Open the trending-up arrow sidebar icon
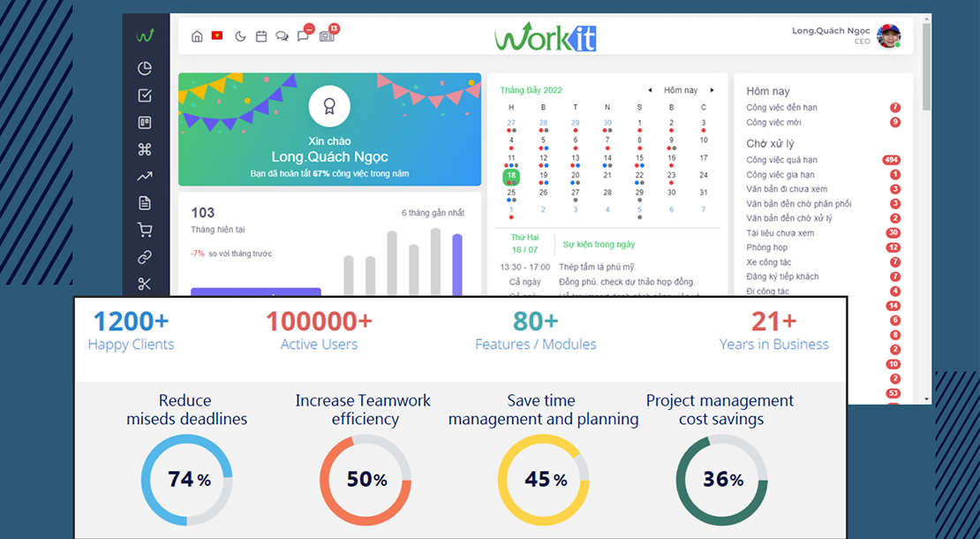 145,177
